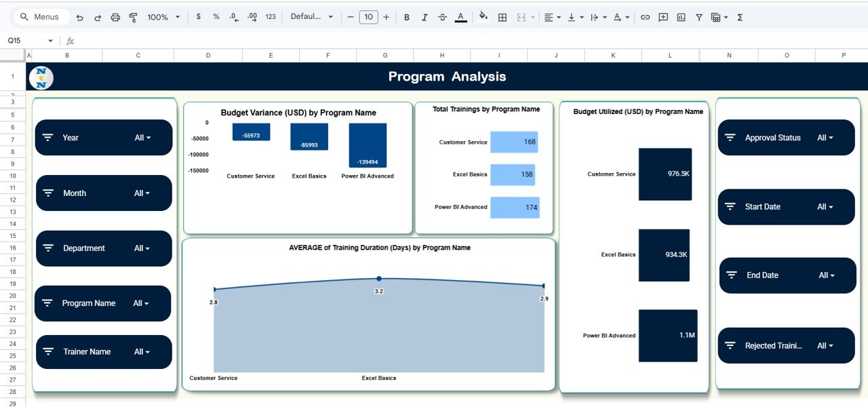Click the Insert chart icon
This screenshot has height=407, width=868.
681,17
